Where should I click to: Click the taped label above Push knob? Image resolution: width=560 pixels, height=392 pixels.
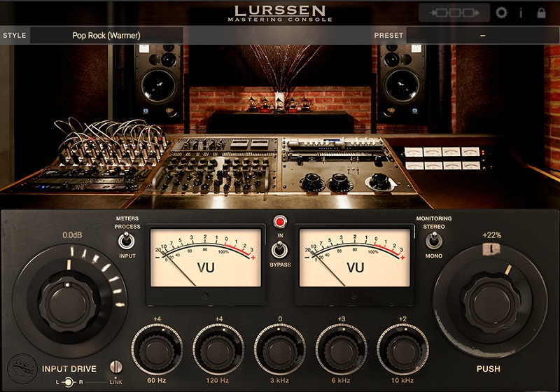[491, 249]
